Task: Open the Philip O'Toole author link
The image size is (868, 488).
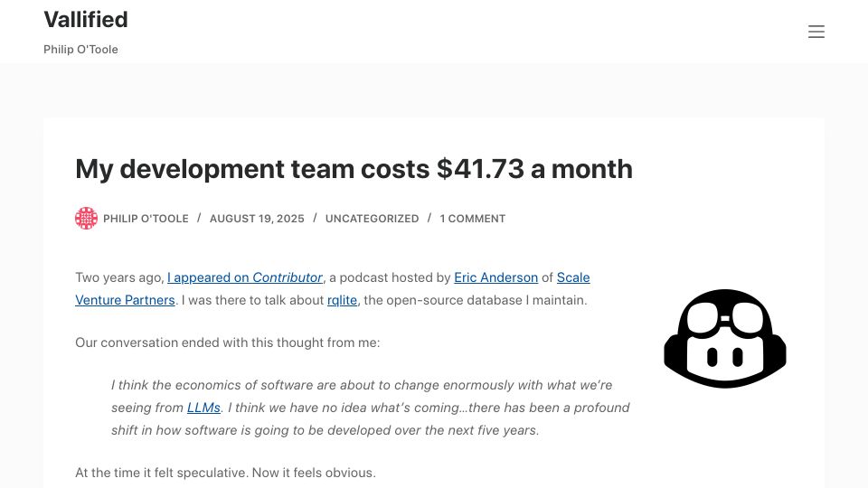Action: point(146,219)
